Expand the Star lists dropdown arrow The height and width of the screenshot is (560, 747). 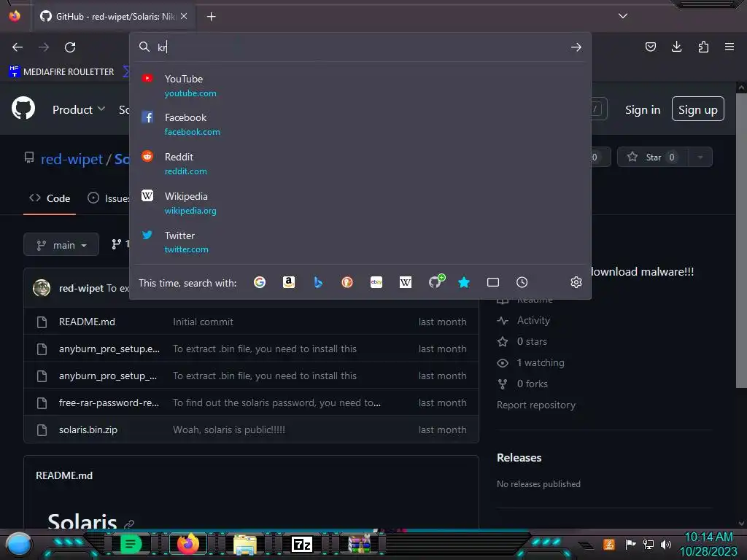click(x=700, y=157)
